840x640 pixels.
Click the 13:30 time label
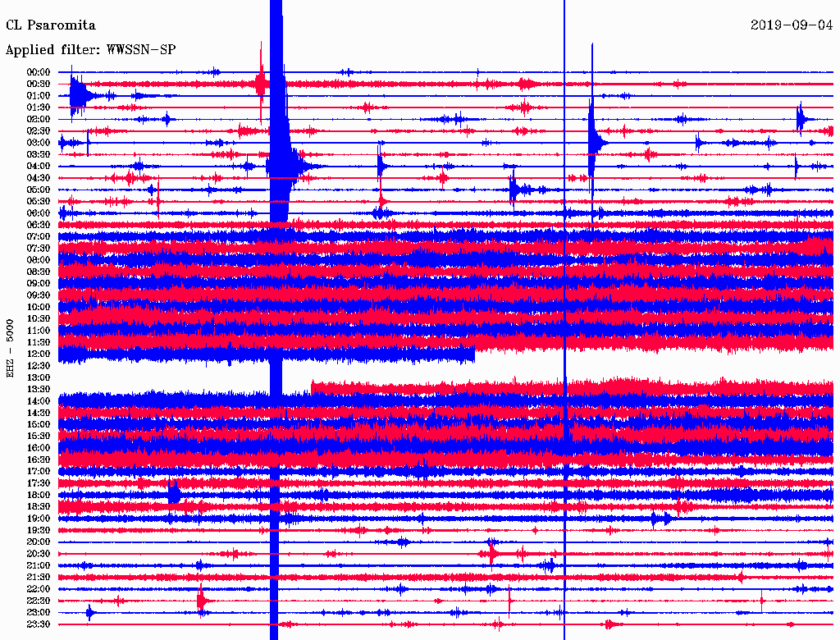click(39, 390)
